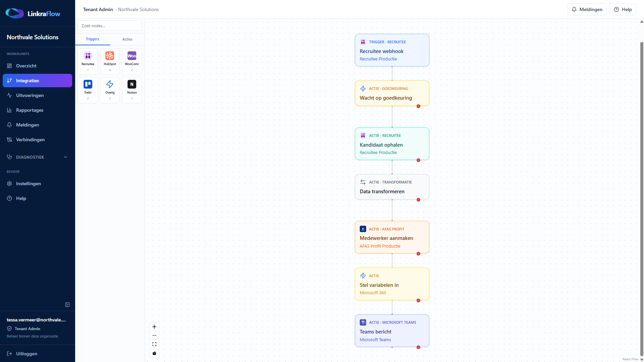The height and width of the screenshot is (362, 644).
Task: Open Instellingen in the sidebar
Action: (37, 184)
